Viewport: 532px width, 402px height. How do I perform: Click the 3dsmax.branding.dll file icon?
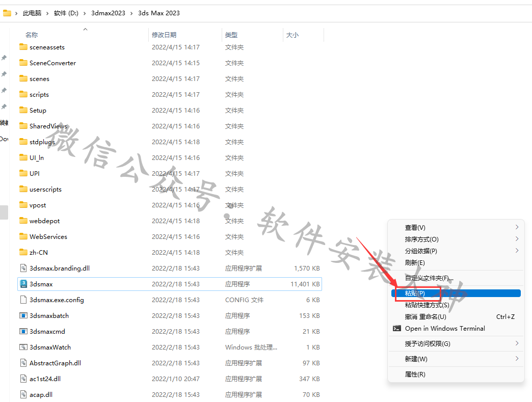pyautogui.click(x=23, y=268)
